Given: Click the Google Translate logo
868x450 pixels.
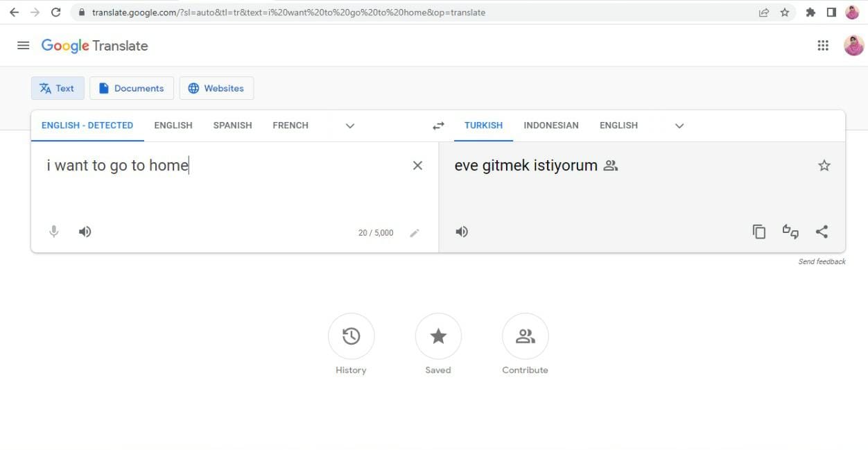Looking at the screenshot, I should 94,46.
